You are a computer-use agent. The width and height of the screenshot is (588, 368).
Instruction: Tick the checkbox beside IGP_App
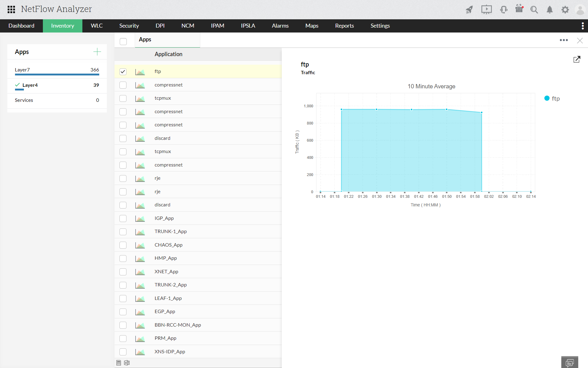click(x=123, y=218)
